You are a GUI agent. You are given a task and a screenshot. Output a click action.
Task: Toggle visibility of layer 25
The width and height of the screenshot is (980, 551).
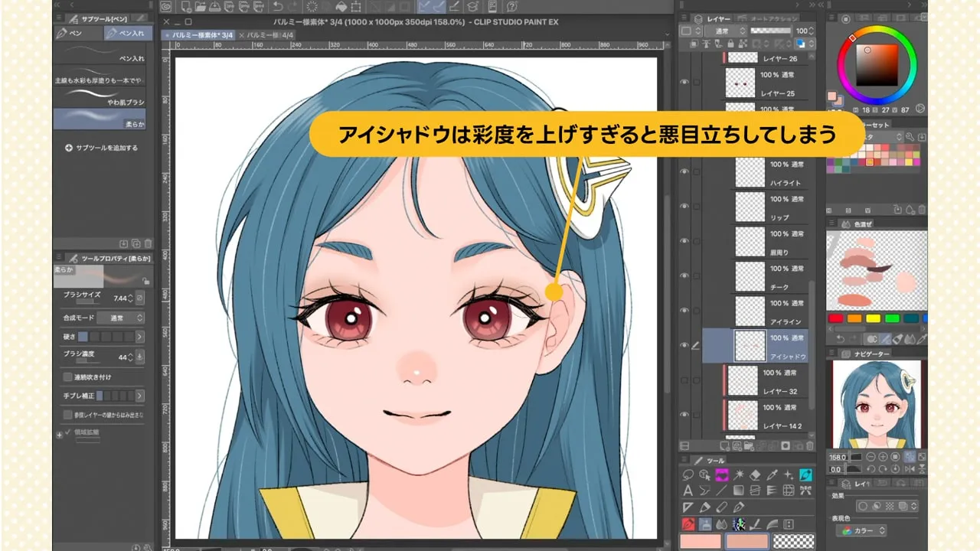tap(685, 82)
